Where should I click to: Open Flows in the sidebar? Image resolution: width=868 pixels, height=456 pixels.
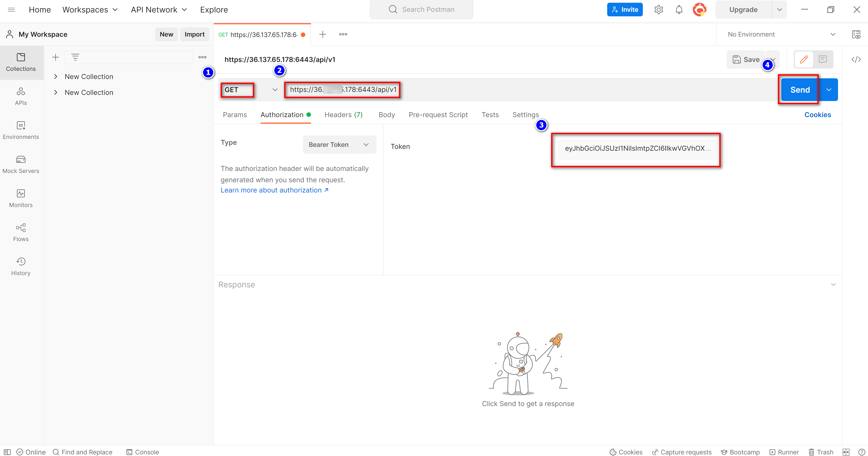21,233
